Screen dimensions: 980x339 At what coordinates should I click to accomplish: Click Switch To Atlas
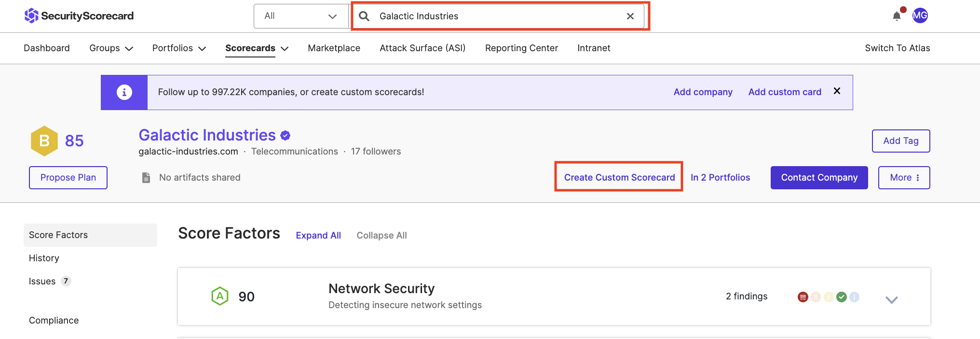898,48
